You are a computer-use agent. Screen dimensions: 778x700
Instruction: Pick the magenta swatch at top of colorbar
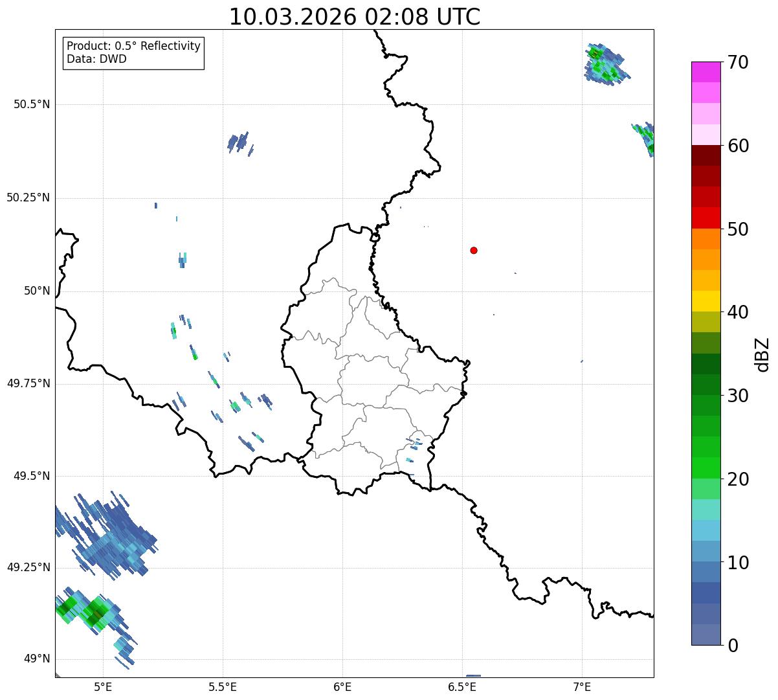coord(706,72)
